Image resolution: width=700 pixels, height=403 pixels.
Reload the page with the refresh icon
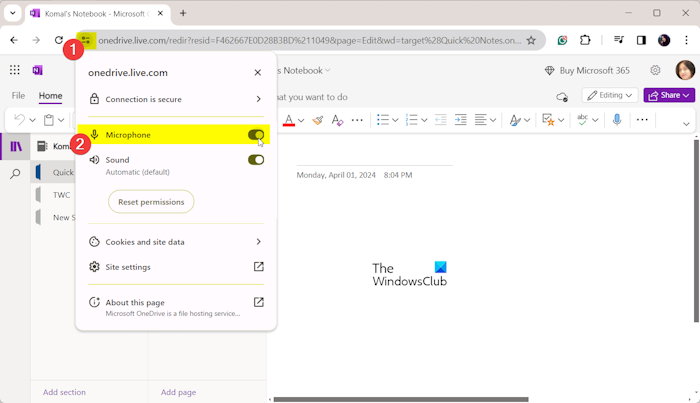(x=58, y=40)
